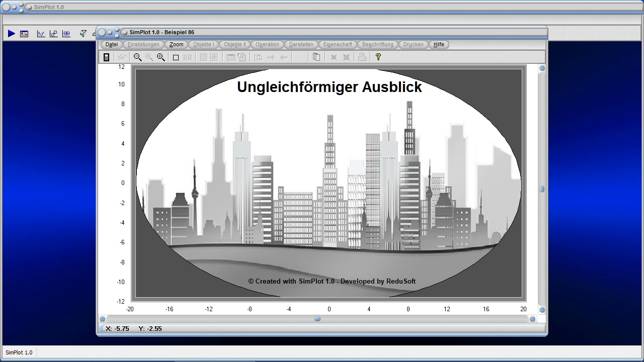The height and width of the screenshot is (362, 644).
Task: Open the Hilfe menu
Action: (439, 44)
